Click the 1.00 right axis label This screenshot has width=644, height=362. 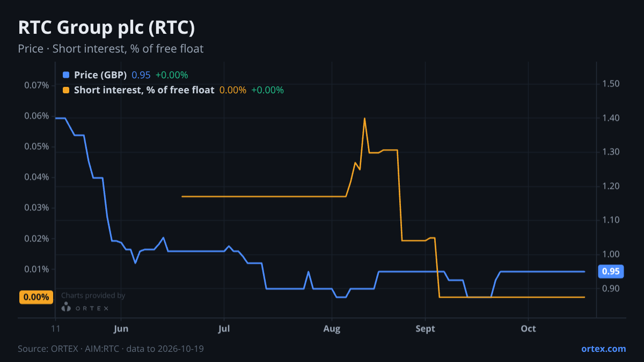pyautogui.click(x=611, y=254)
